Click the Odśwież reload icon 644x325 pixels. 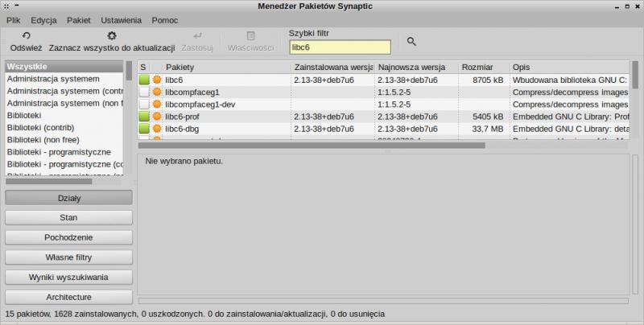[26, 35]
